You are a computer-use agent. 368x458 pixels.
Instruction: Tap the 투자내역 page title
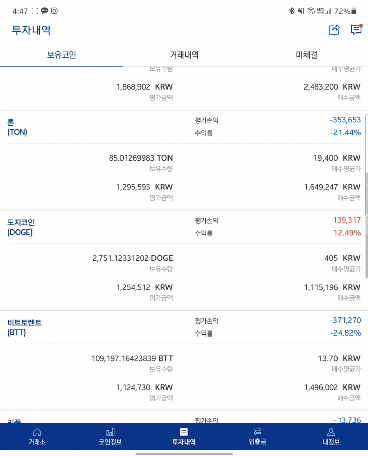tap(31, 30)
